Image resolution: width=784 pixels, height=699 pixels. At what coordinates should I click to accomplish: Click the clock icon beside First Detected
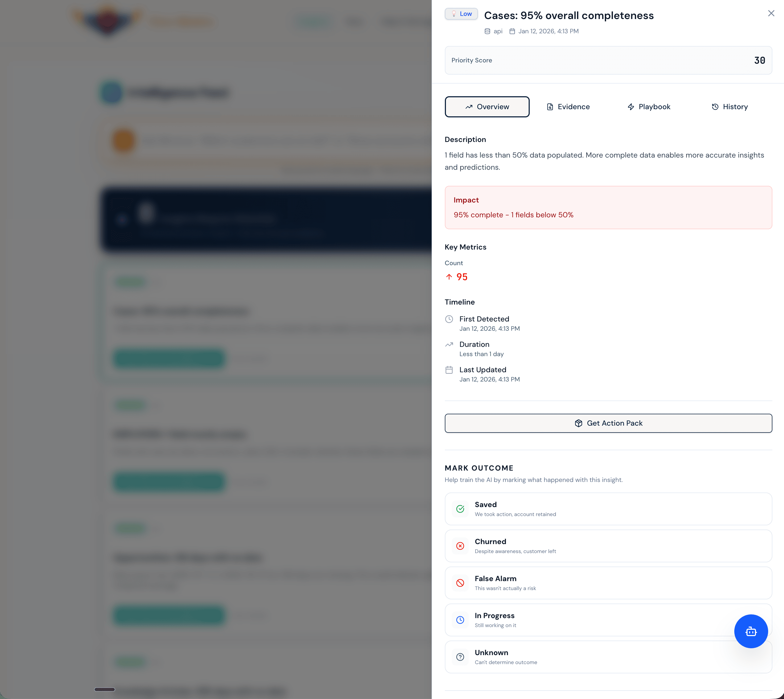(449, 319)
